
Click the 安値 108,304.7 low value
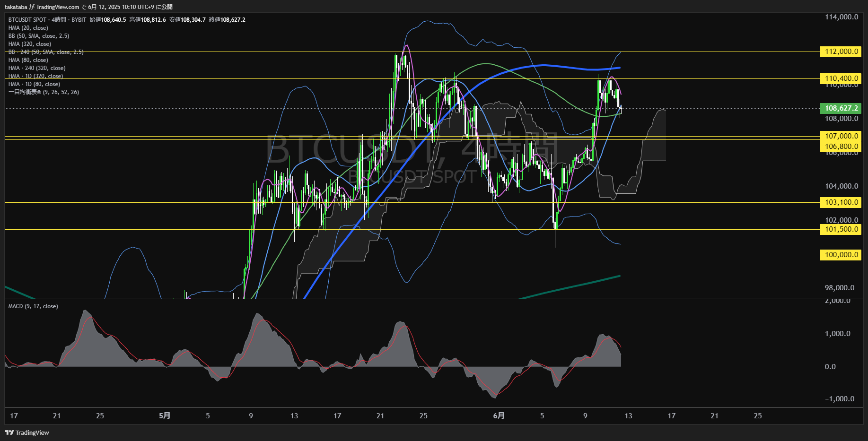[x=187, y=20]
